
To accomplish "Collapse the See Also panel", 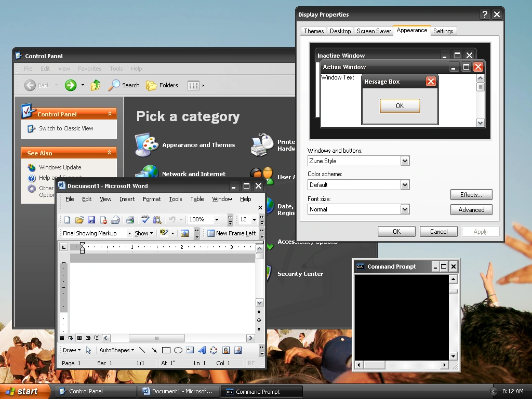I will [110, 153].
